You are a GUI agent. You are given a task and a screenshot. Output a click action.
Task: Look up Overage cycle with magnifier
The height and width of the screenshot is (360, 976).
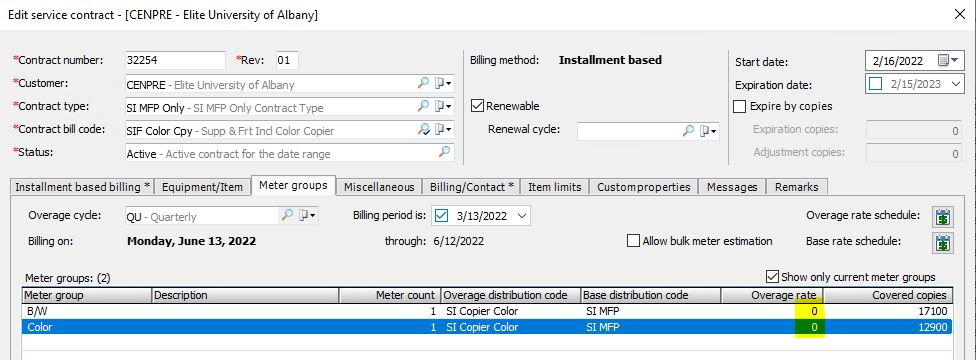click(287, 216)
